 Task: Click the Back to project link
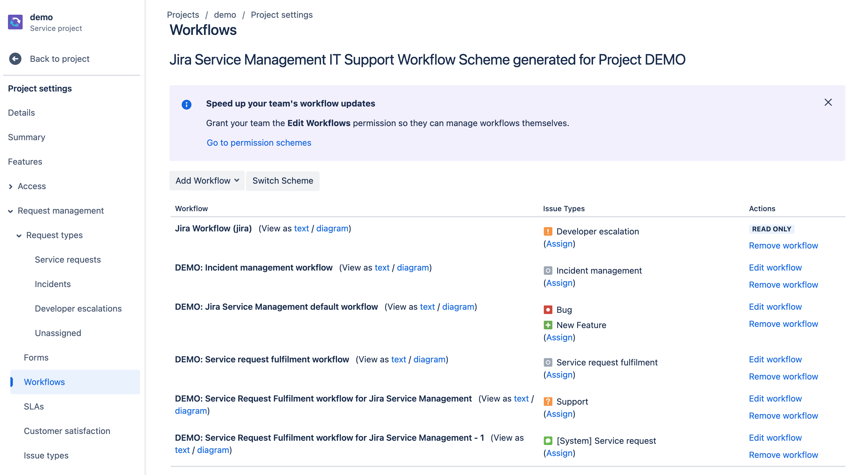point(59,59)
